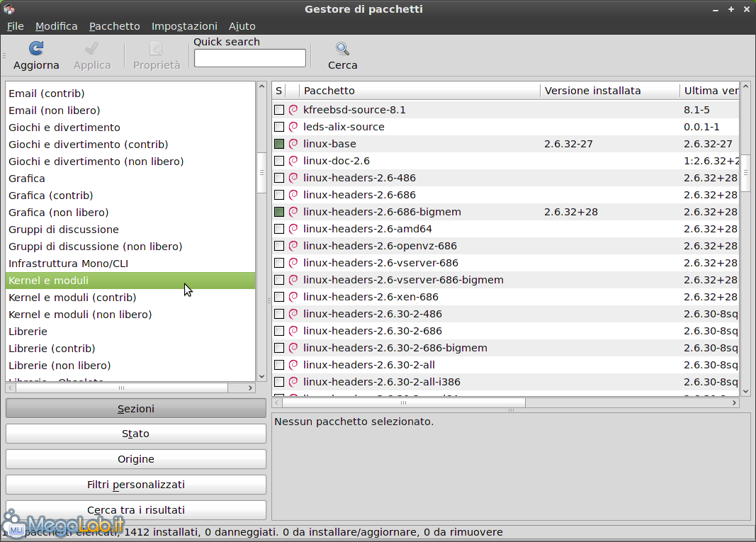Image resolution: width=756 pixels, height=542 pixels.
Task: Click the Stato filter button
Action: pyautogui.click(x=135, y=434)
